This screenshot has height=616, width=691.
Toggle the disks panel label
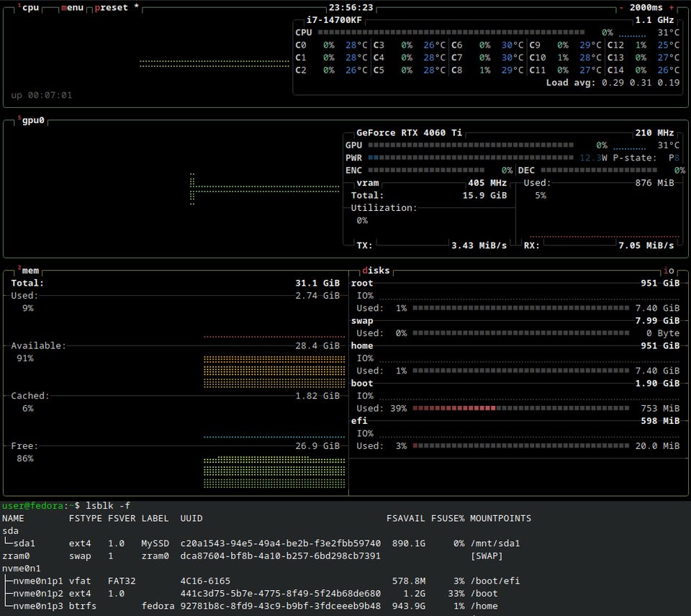pos(376,271)
